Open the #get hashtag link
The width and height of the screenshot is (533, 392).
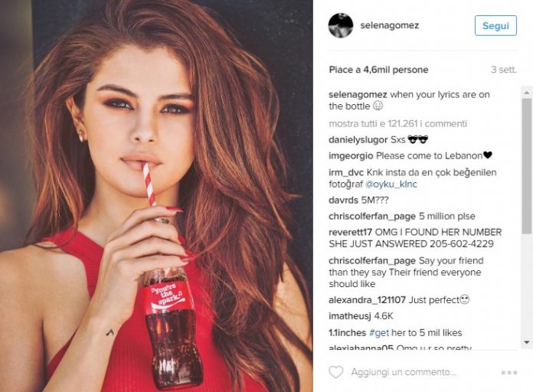tap(378, 332)
